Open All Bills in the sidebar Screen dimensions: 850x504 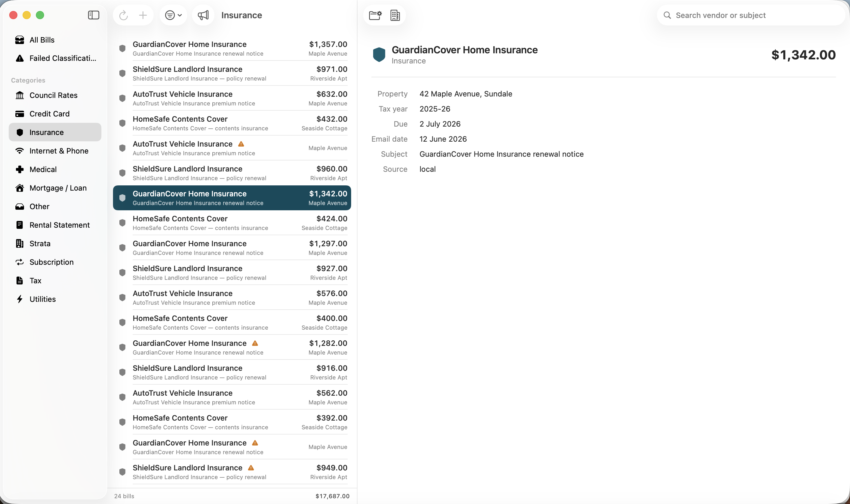pos(55,40)
